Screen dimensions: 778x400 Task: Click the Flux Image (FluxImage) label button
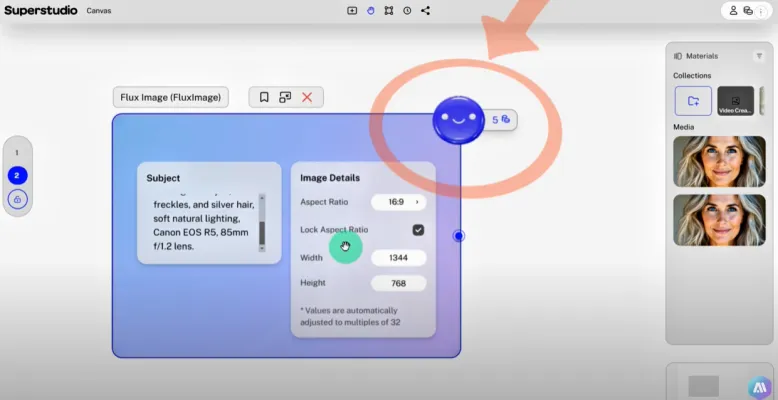[172, 97]
